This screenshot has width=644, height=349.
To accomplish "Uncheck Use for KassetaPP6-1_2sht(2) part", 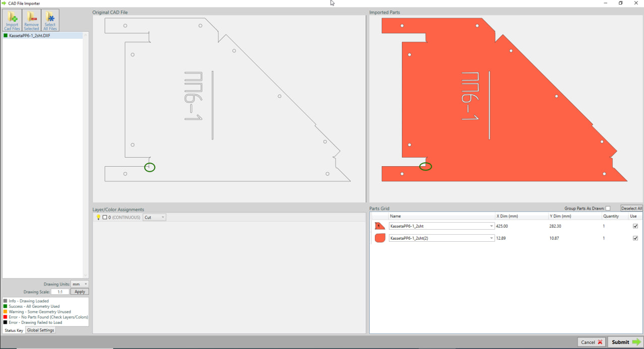I will [635, 238].
